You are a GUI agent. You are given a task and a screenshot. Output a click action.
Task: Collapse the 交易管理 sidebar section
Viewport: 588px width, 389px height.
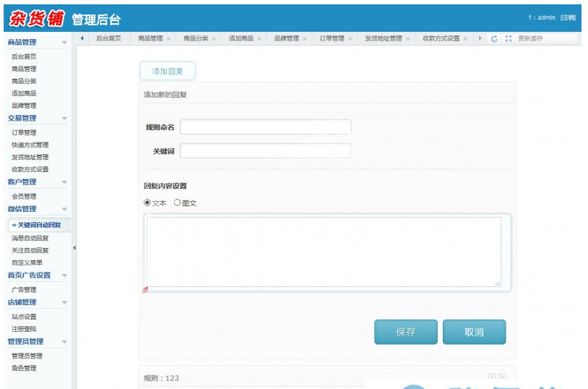click(64, 119)
